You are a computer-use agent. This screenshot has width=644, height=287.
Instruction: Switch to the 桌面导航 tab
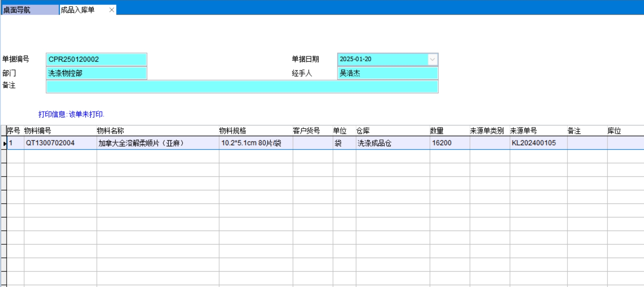tap(29, 10)
